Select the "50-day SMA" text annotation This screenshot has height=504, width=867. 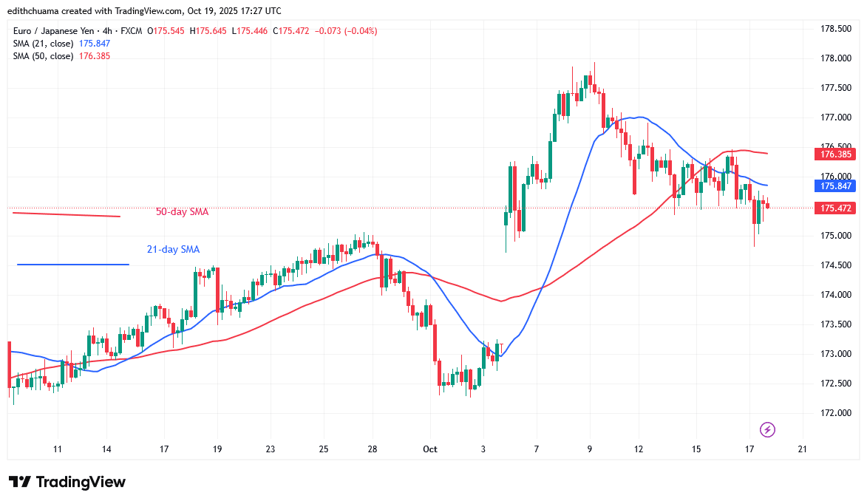(181, 212)
